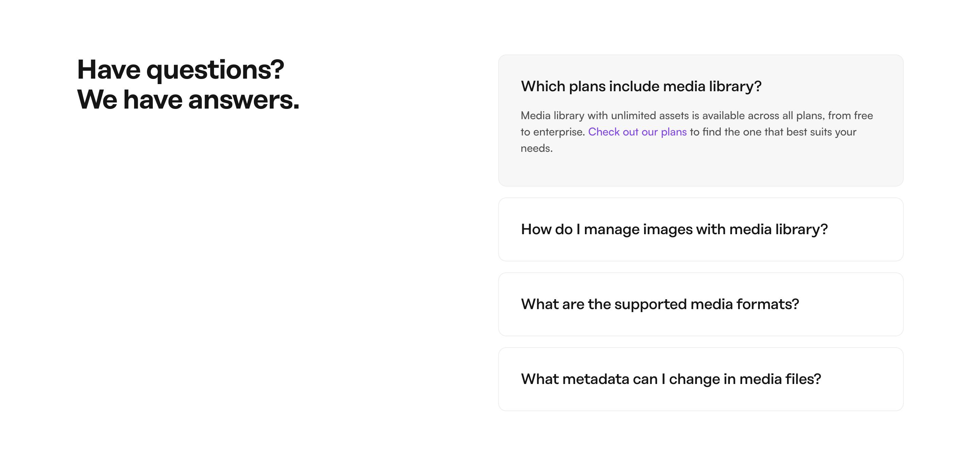Open the 'Check out our plans' link
Image resolution: width=980 pixels, height=465 pixels.
pyautogui.click(x=637, y=132)
